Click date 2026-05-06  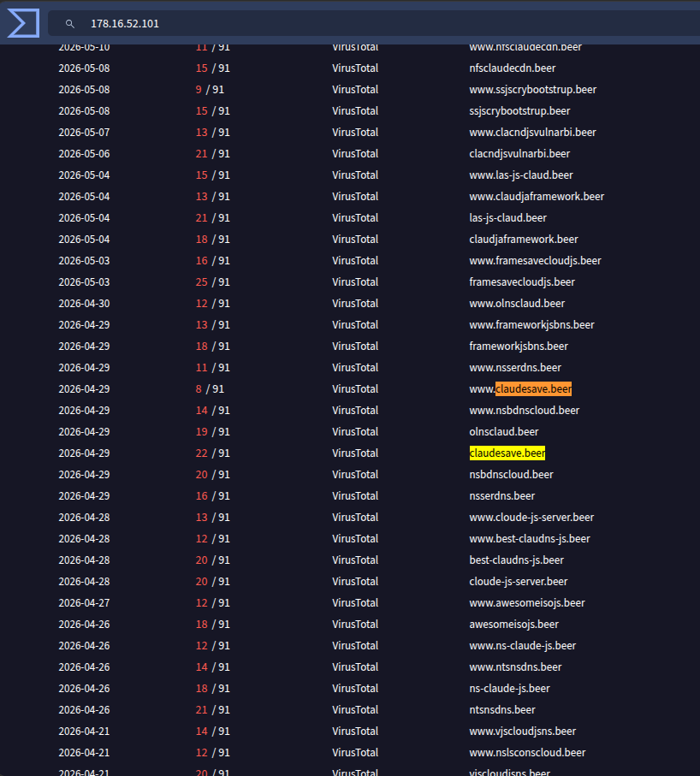84,153
